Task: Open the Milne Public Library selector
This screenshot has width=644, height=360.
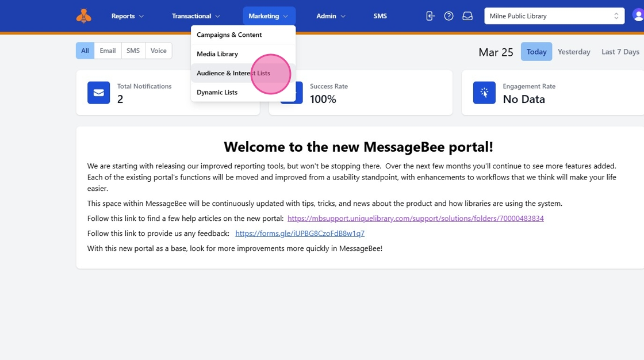Action: 554,16
